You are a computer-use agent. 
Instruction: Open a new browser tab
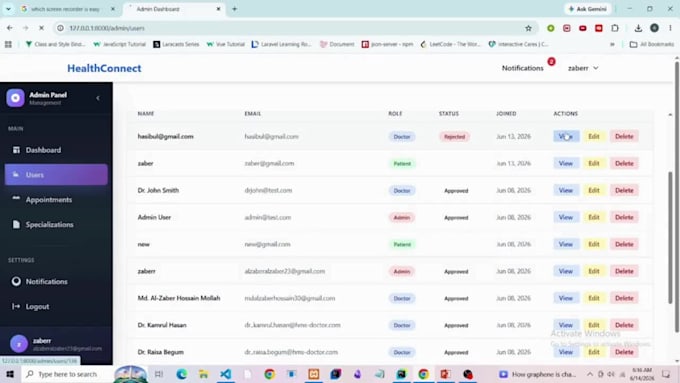(x=235, y=9)
